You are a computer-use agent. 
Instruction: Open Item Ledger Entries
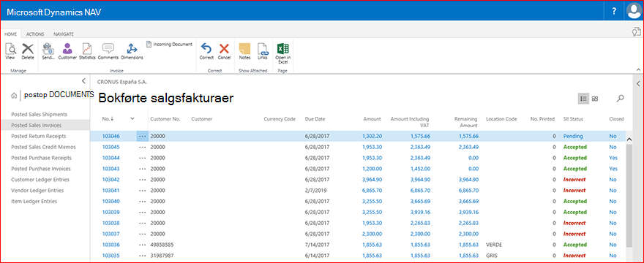coord(34,202)
